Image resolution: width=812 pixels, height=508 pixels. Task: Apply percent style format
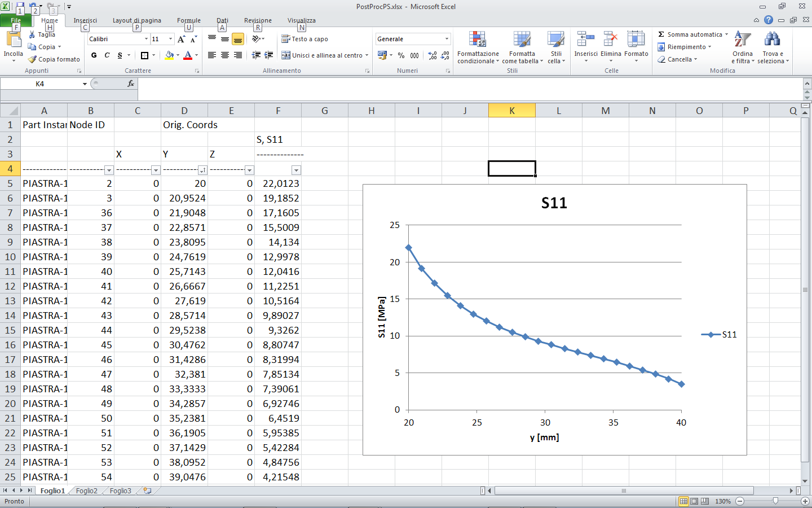pos(401,55)
